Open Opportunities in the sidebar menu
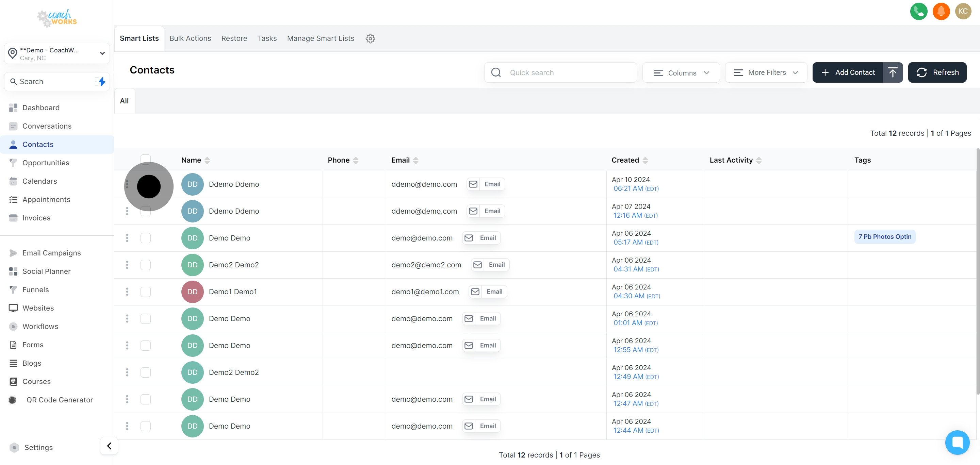980x465 pixels. (x=46, y=163)
